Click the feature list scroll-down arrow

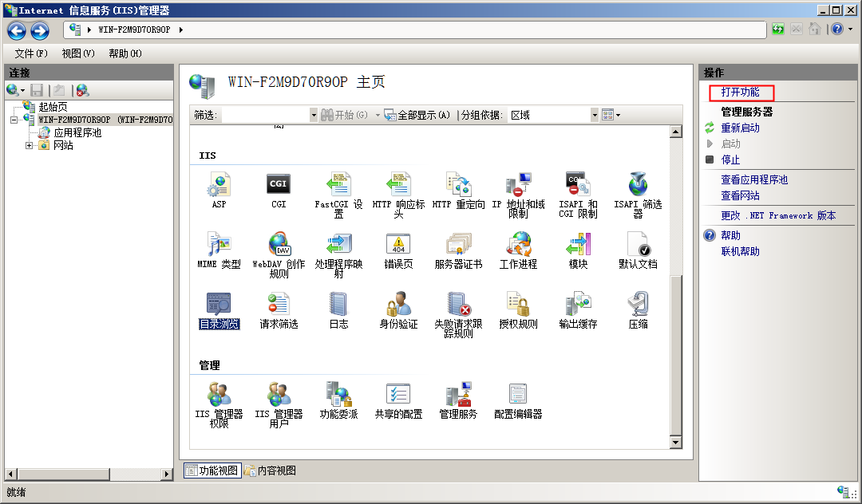[x=676, y=442]
